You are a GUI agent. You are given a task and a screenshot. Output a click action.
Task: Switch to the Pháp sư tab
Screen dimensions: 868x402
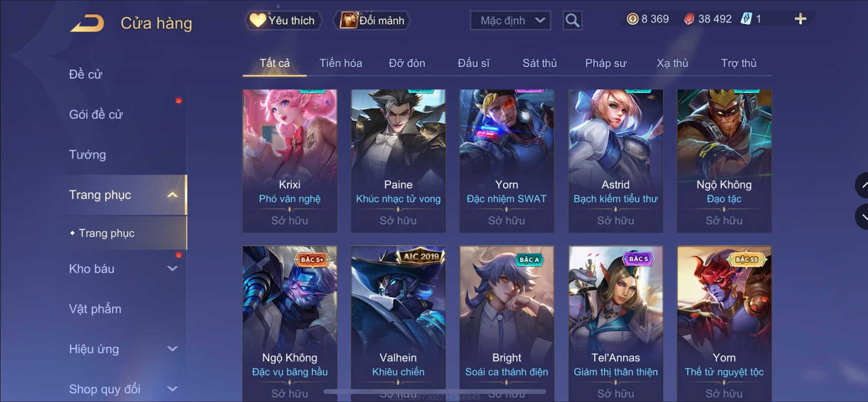tap(605, 63)
